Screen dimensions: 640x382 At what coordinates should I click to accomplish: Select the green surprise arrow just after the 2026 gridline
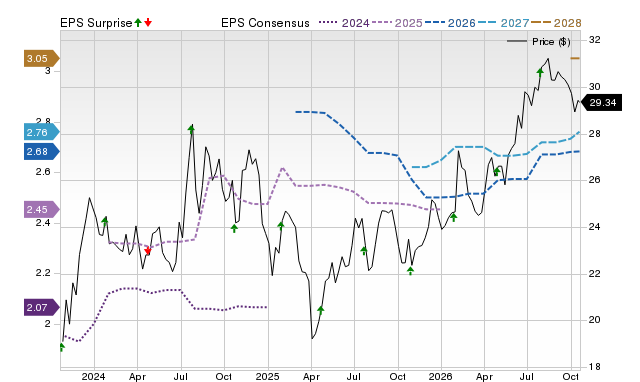click(453, 217)
